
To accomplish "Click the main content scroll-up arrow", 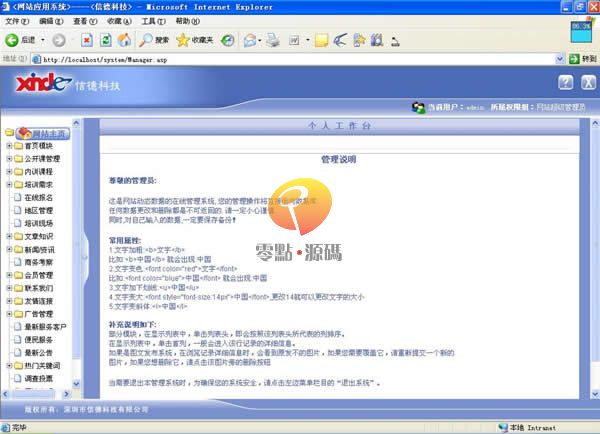I will 595,123.
